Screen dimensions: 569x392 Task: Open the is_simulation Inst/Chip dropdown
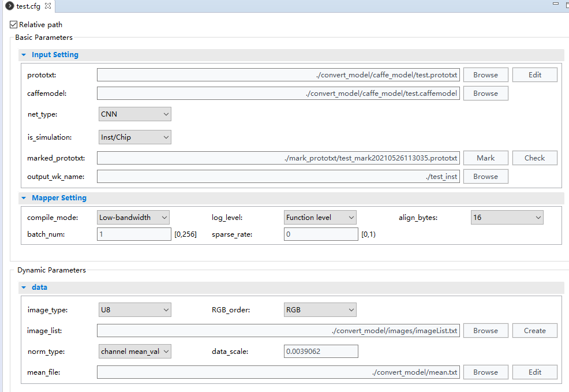point(134,137)
